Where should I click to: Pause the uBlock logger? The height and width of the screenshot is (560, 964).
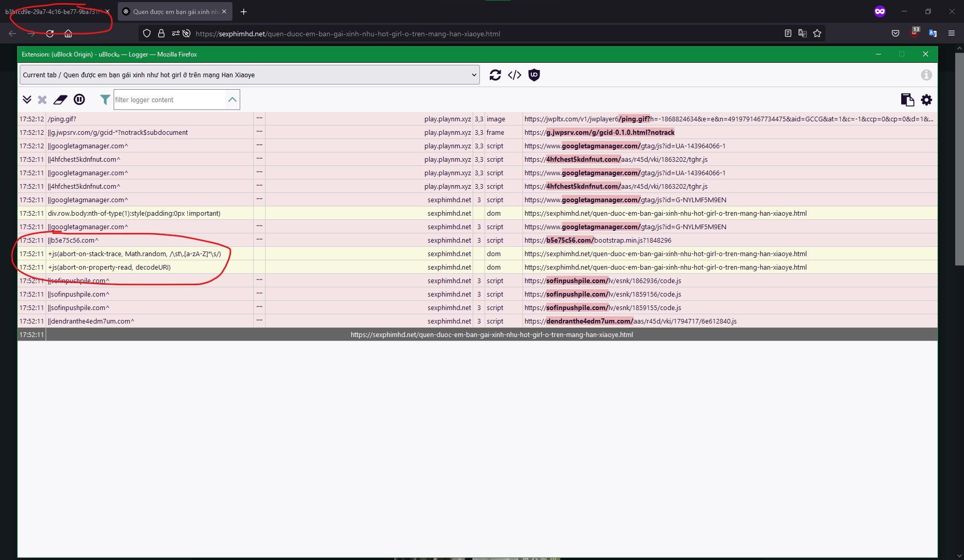click(x=79, y=100)
